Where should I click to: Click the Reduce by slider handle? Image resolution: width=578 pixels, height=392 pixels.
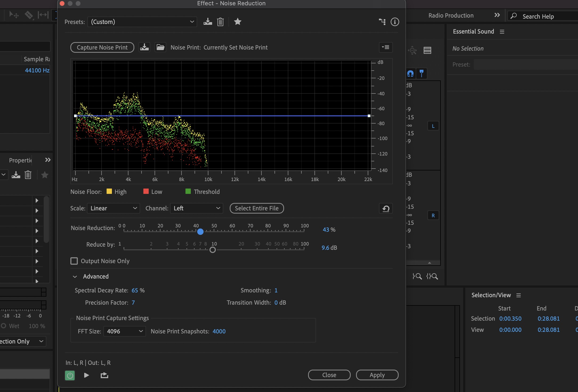point(213,250)
